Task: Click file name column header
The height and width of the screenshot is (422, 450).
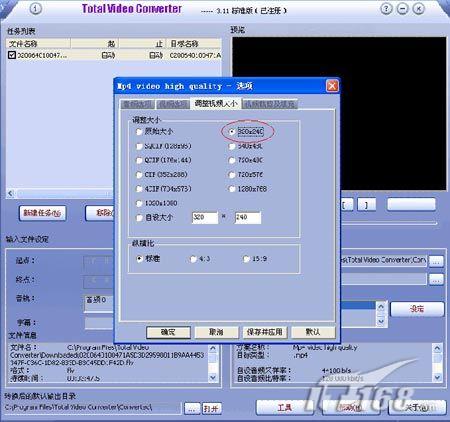Action: click(x=38, y=44)
